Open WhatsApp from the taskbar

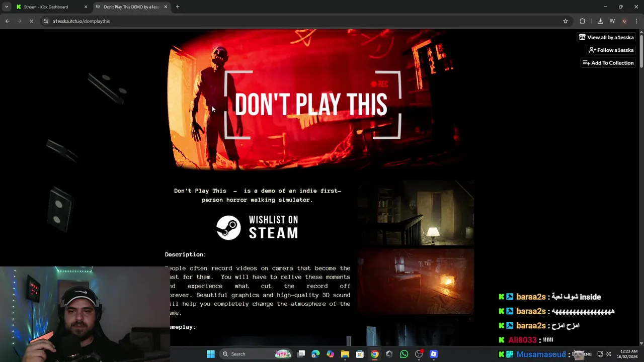click(404, 354)
